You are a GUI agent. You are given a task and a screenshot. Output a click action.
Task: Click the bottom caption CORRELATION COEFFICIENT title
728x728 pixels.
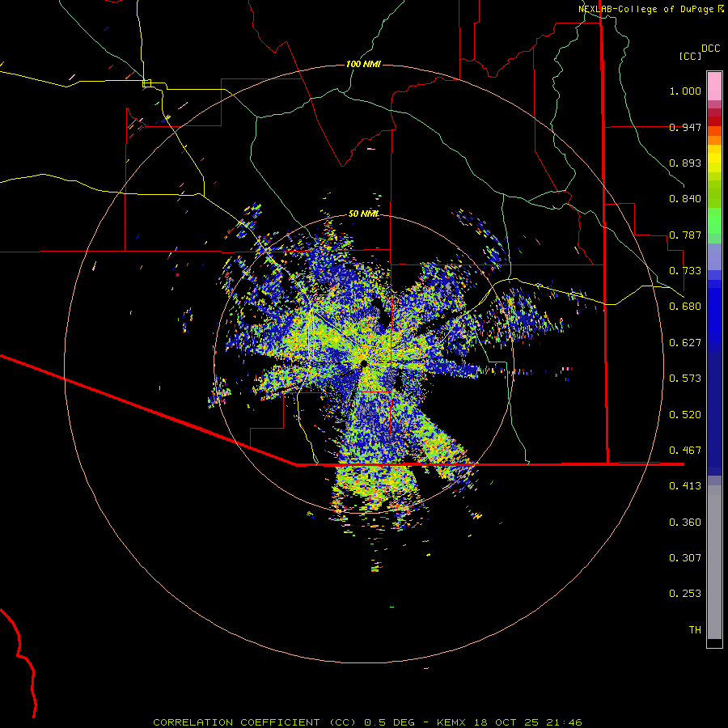point(367,722)
